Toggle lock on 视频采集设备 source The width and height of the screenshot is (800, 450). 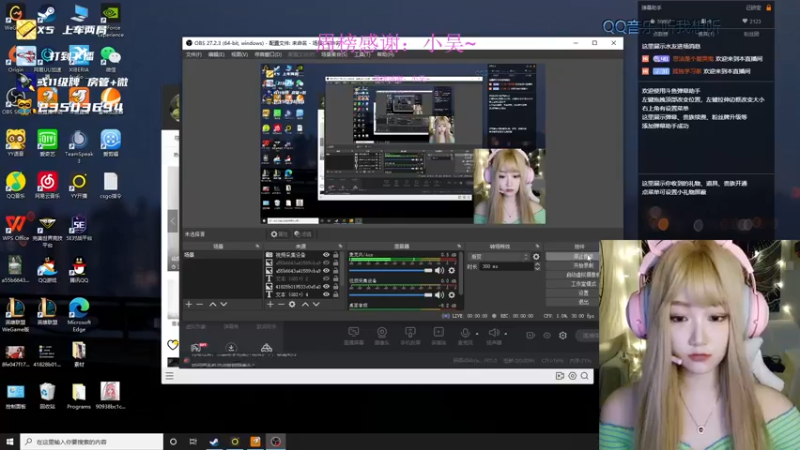(336, 255)
